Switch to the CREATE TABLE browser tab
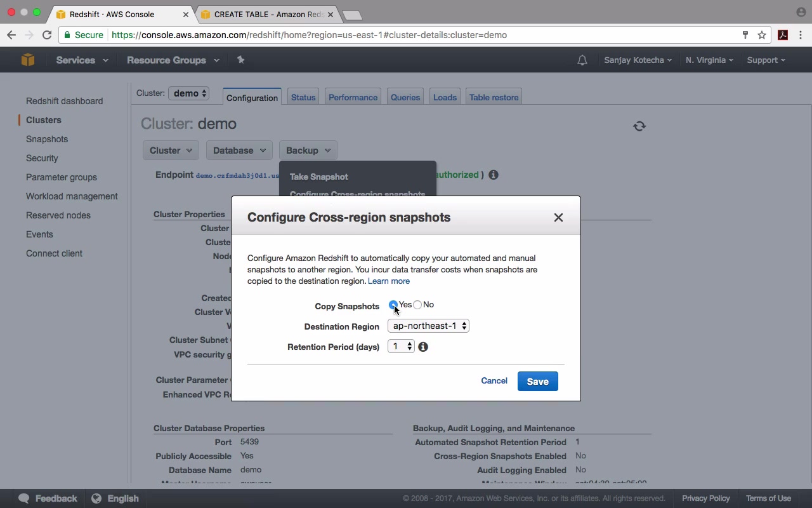 pyautogui.click(x=269, y=14)
